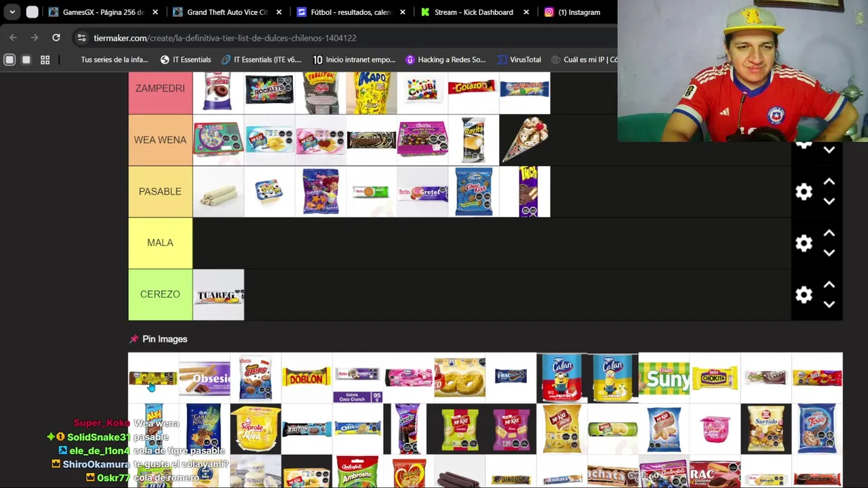This screenshot has height=488, width=868.
Task: Click the CEREZO tier label
Action: [x=160, y=294]
